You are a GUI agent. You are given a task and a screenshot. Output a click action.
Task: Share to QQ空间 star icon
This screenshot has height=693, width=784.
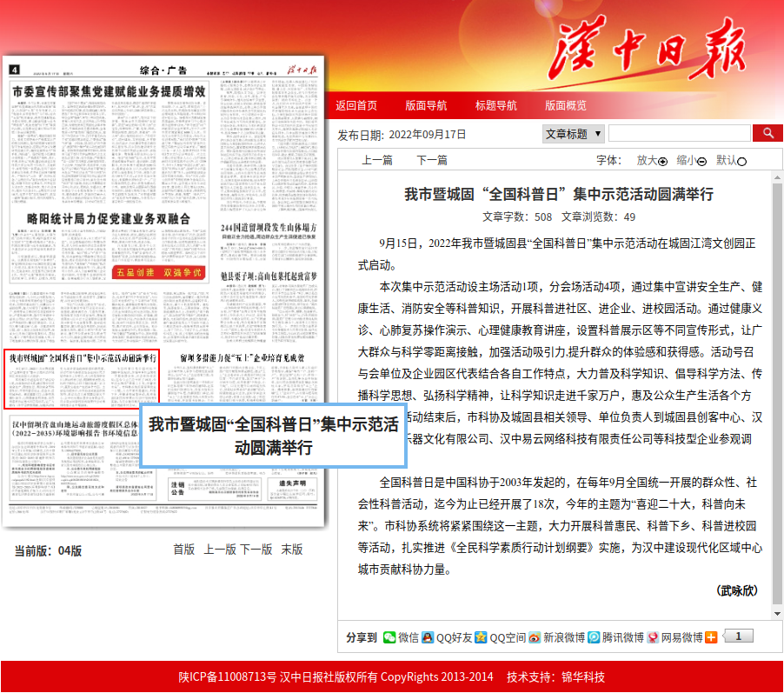pos(481,637)
